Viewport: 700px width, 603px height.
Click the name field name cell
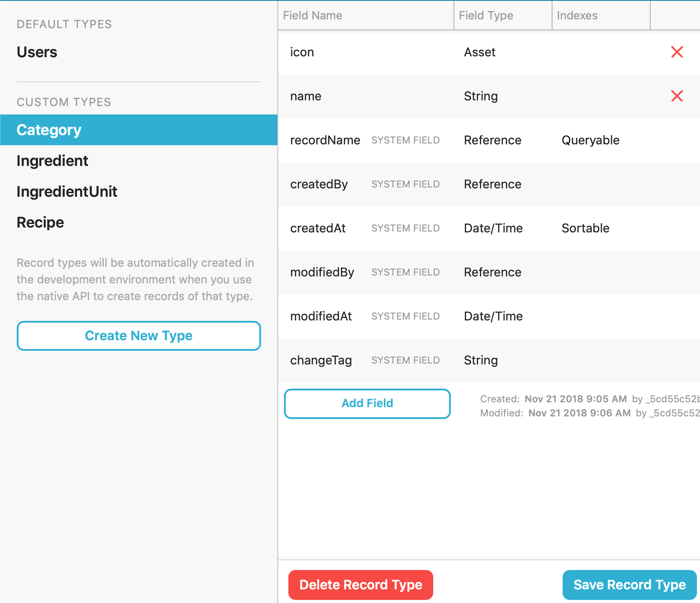pos(306,96)
